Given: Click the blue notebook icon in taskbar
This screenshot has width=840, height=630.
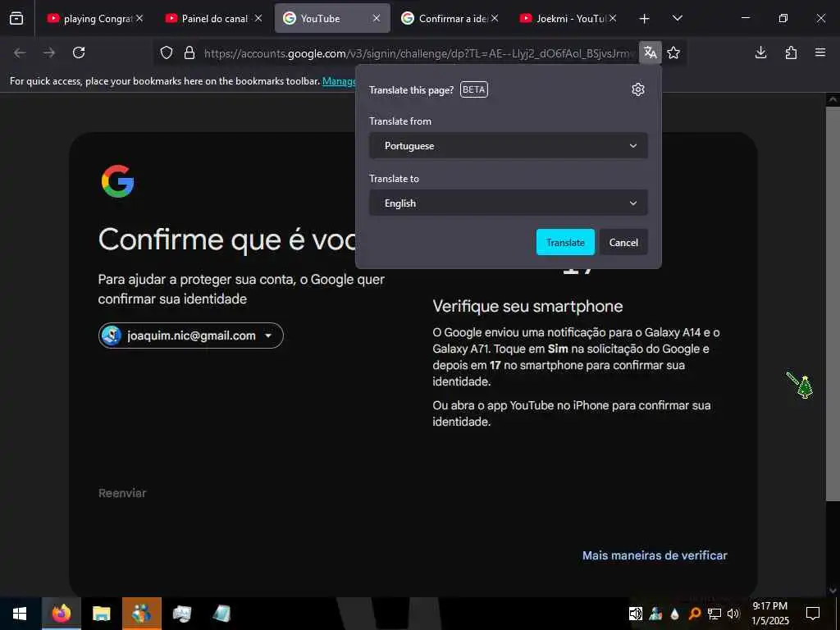Looking at the screenshot, I should coord(221,614).
